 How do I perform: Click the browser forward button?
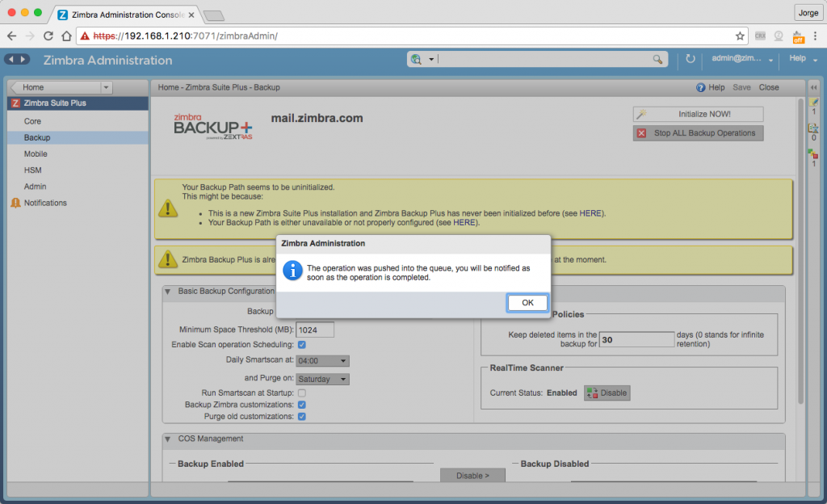(x=30, y=36)
